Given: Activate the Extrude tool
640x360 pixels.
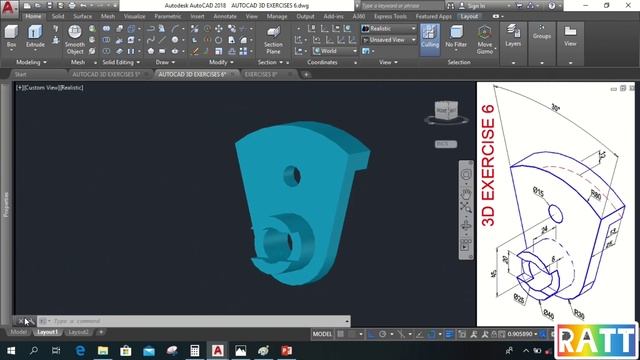Looking at the screenshot, I should coord(35,37).
